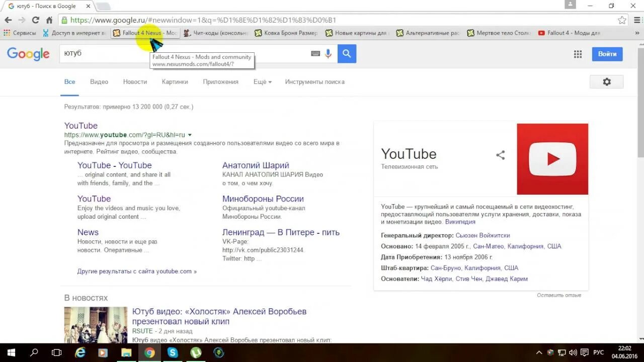Click the blue search magnifier button
Viewport: 644px width, 362px height.
[347, 54]
